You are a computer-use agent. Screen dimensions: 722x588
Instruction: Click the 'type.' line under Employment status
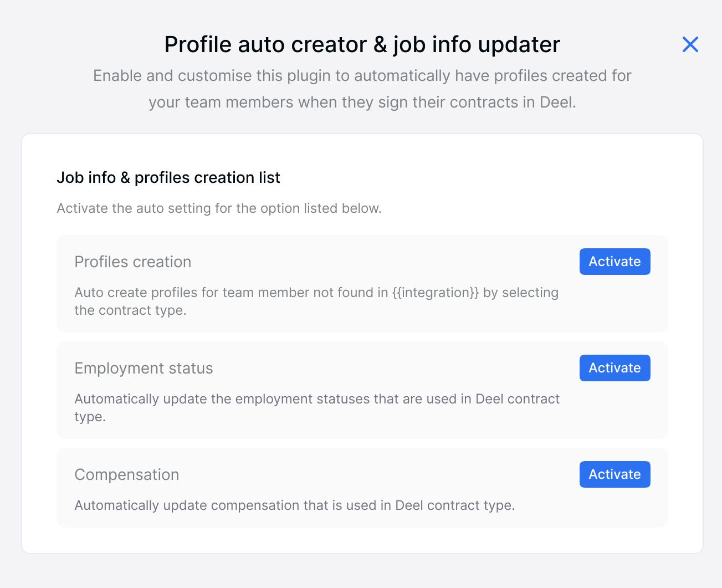tap(90, 417)
